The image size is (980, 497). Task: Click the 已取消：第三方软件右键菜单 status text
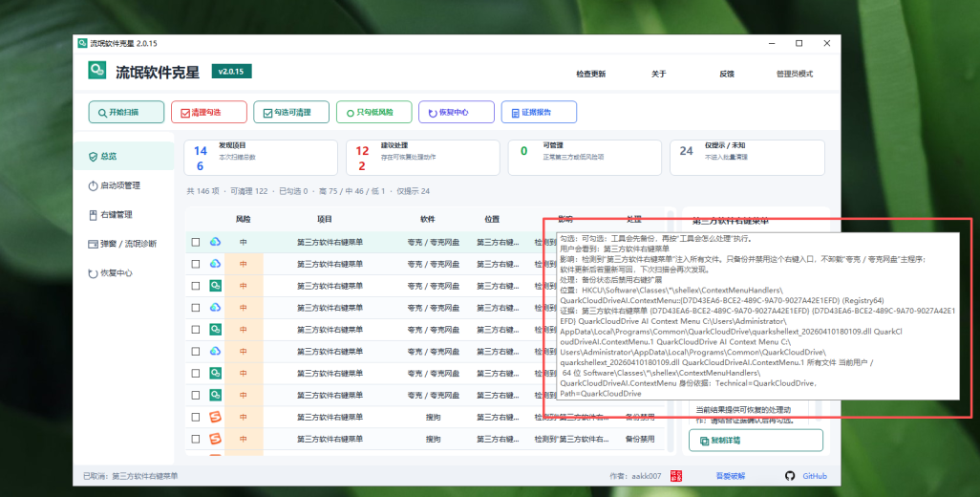tap(131, 476)
